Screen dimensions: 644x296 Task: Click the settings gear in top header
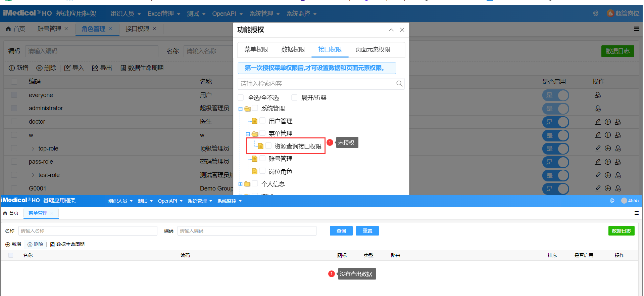pos(596,13)
